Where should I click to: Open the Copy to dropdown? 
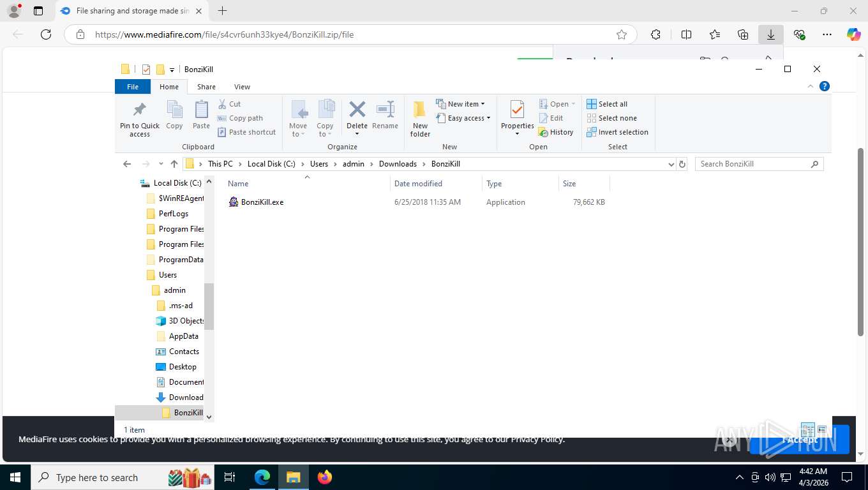[x=325, y=119]
